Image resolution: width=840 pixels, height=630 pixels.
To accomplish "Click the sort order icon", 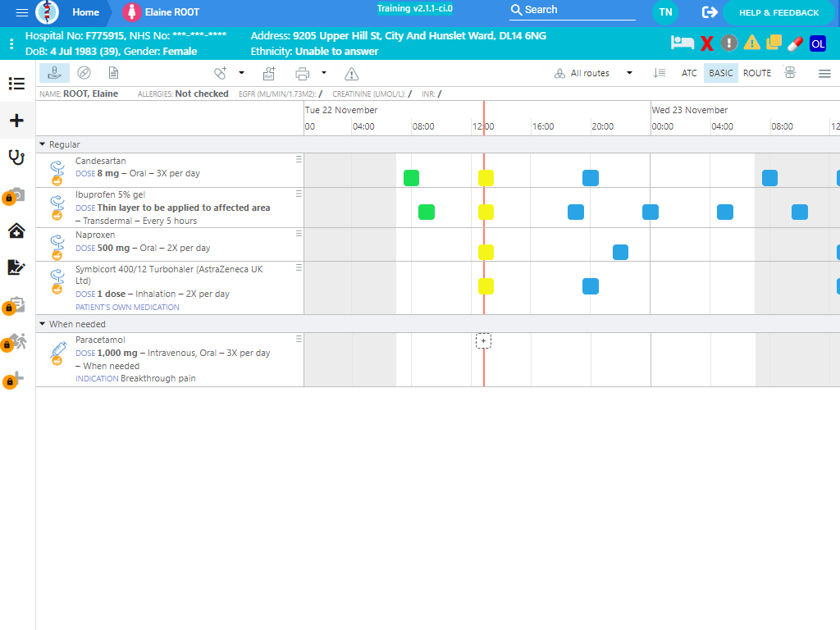I will tap(659, 73).
